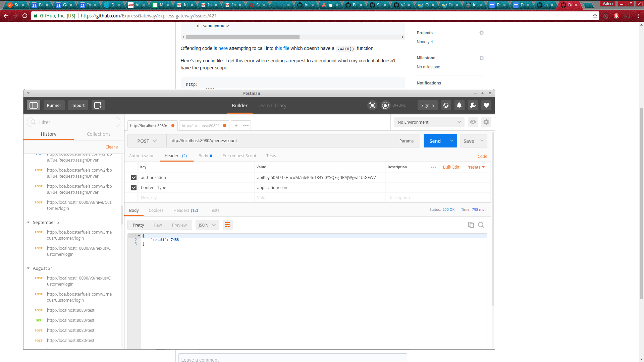Image resolution: width=644 pixels, height=362 pixels.
Task: Uncheck the authorization header checkbox
Action: pyautogui.click(x=134, y=178)
